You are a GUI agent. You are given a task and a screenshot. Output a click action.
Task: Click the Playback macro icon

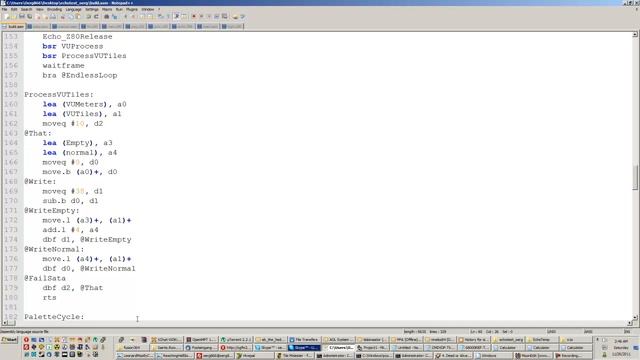coord(209,16)
